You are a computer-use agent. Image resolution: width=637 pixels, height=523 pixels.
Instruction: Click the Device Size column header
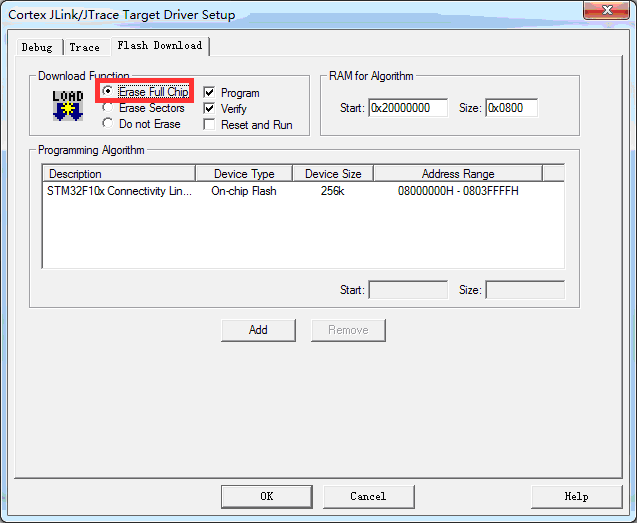tap(333, 174)
